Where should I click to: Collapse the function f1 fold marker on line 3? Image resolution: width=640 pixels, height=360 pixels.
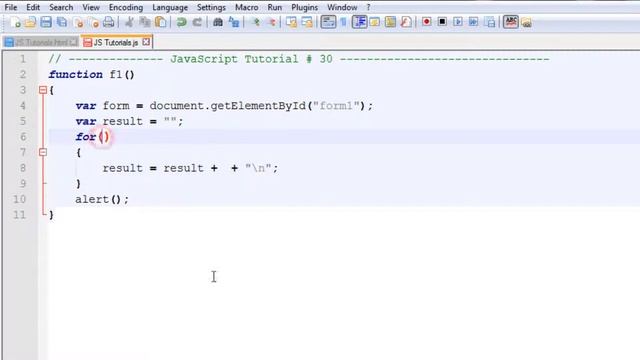43,90
